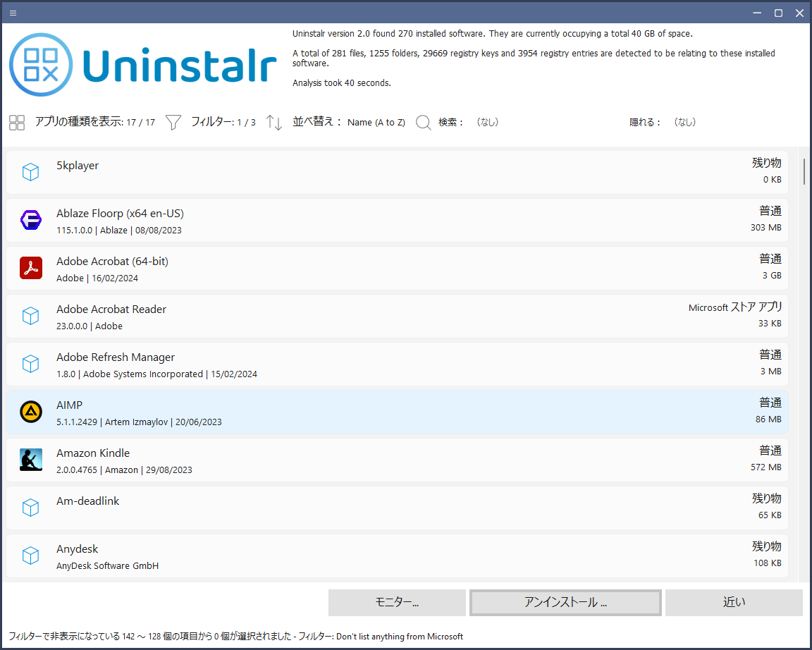This screenshot has height=650, width=812.
Task: Click the Uninstalr logo
Action: (143, 65)
